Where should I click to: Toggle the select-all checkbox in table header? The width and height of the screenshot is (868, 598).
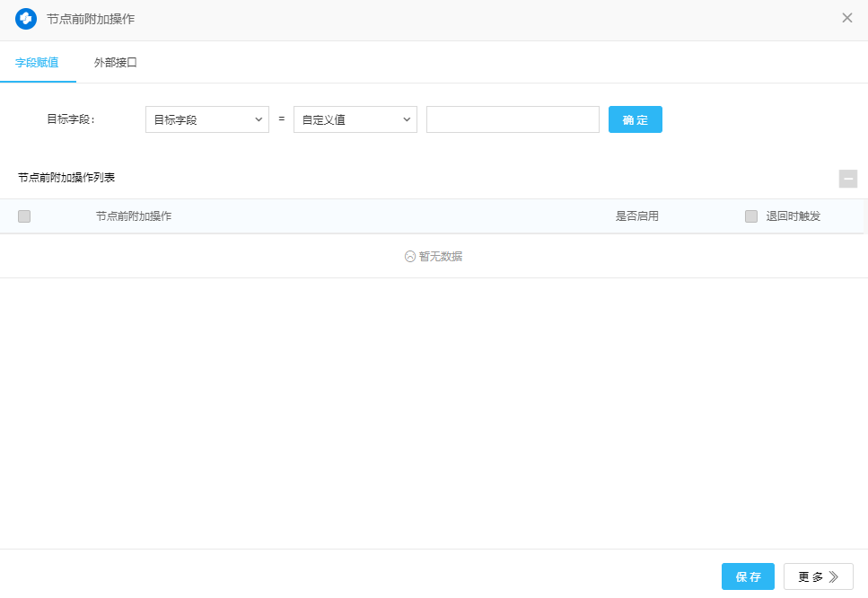(24, 216)
